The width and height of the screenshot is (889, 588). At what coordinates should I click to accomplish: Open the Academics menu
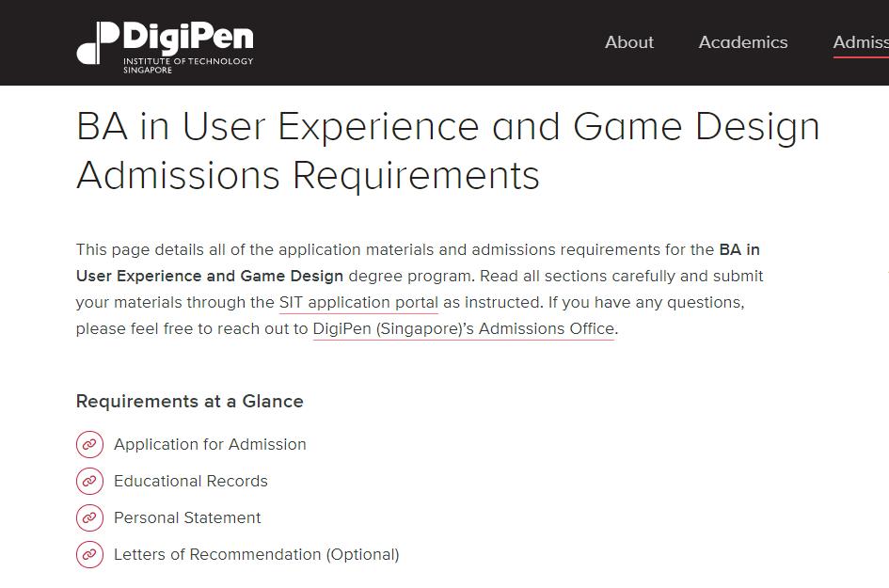point(743,42)
